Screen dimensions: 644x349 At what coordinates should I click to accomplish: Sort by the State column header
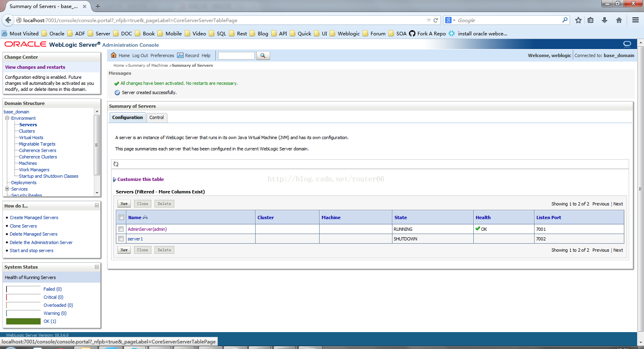[400, 218]
